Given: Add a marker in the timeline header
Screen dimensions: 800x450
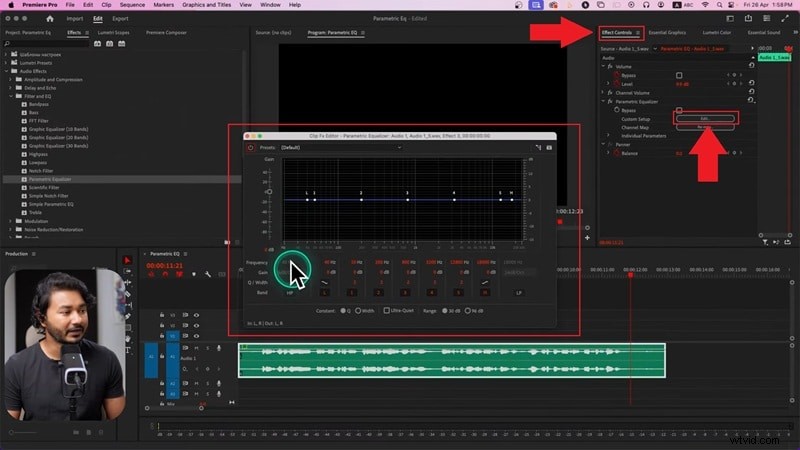Looking at the screenshot, I should [194, 274].
